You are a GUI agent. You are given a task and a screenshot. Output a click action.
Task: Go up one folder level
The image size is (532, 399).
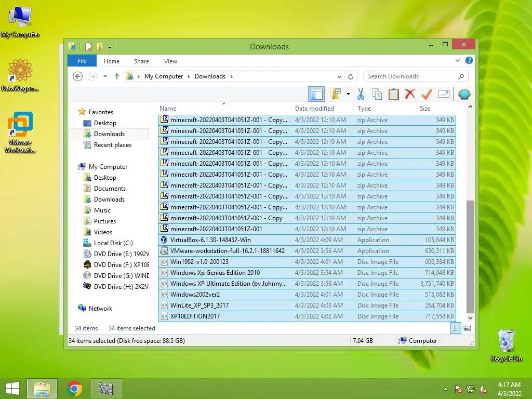coord(117,76)
